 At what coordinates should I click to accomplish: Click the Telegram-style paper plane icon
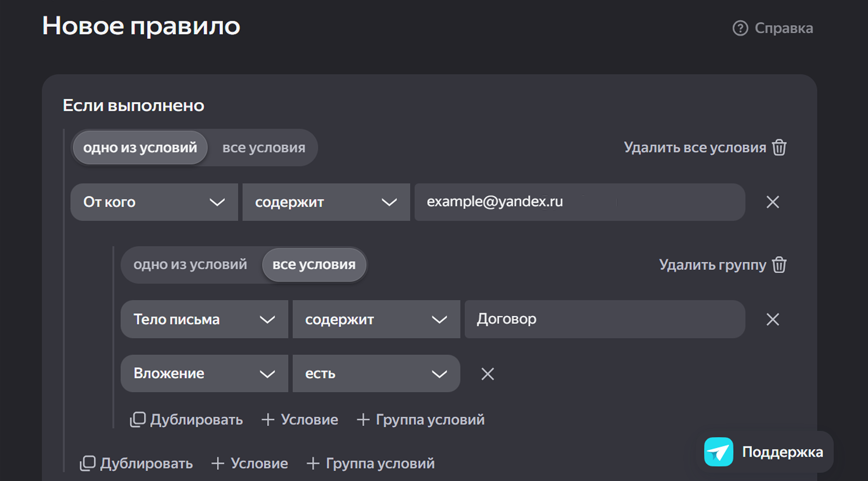(x=719, y=452)
